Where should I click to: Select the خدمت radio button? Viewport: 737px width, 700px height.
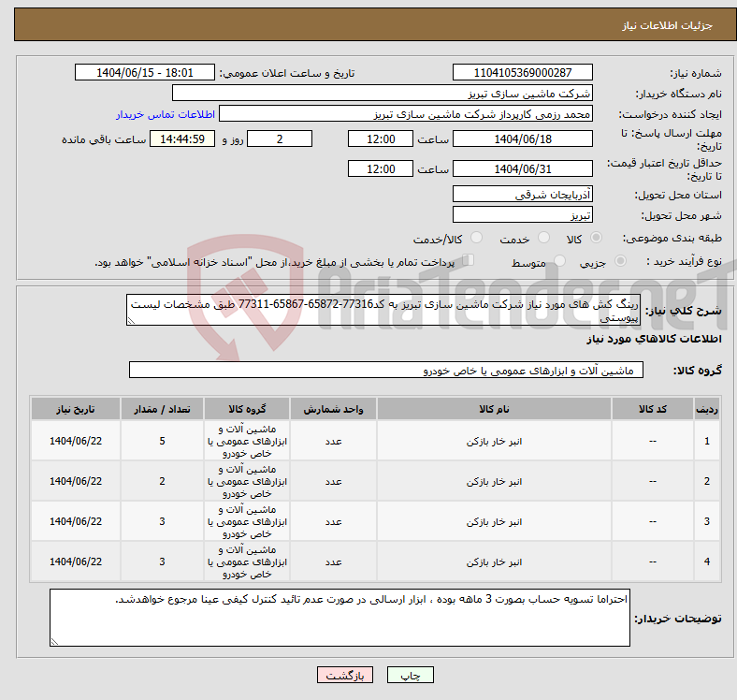click(x=543, y=238)
